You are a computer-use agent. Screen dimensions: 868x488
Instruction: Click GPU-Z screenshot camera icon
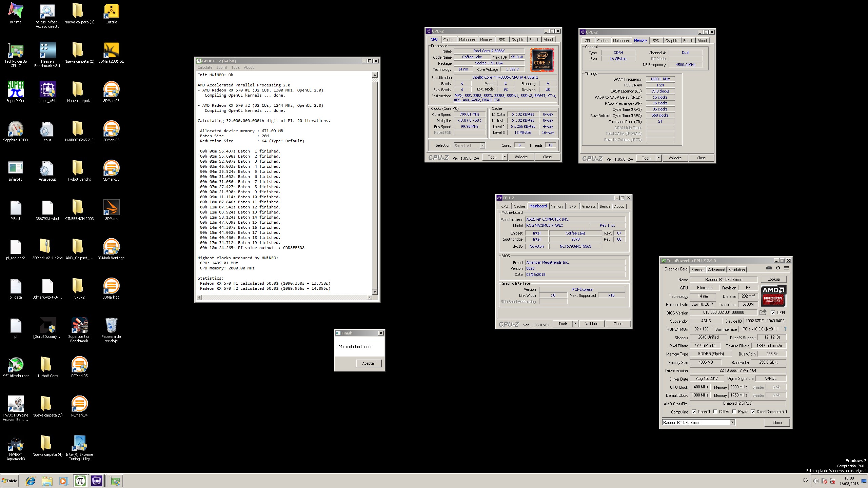(x=769, y=268)
